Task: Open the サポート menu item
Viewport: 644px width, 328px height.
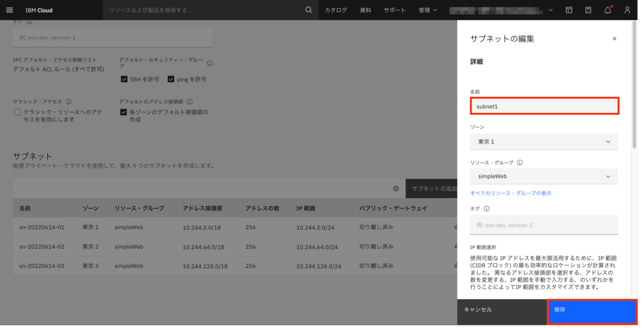Action: (x=395, y=10)
